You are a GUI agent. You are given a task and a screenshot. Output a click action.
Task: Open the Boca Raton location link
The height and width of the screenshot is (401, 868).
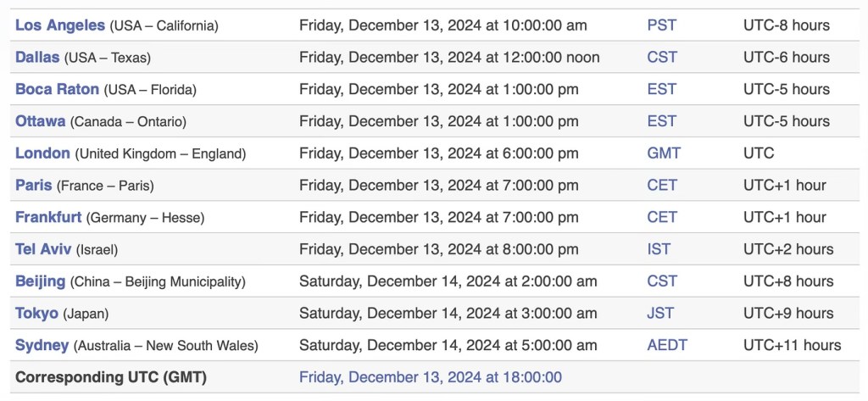click(x=57, y=89)
